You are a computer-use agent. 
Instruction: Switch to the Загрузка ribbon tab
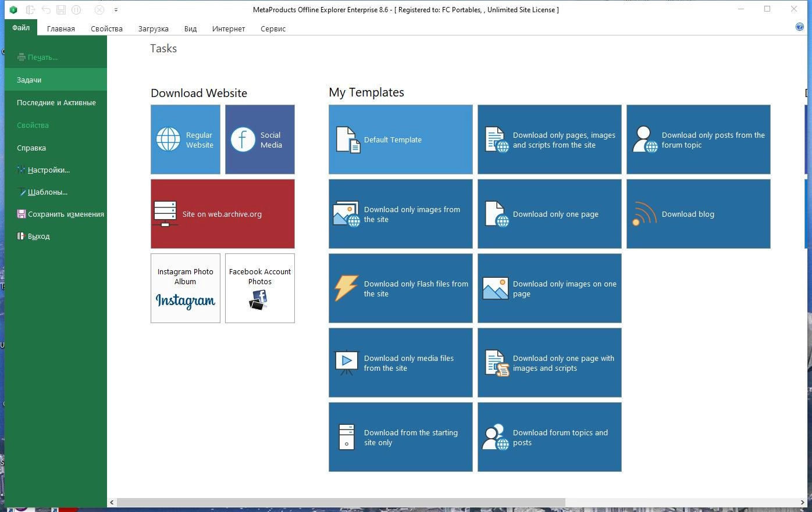pos(154,28)
